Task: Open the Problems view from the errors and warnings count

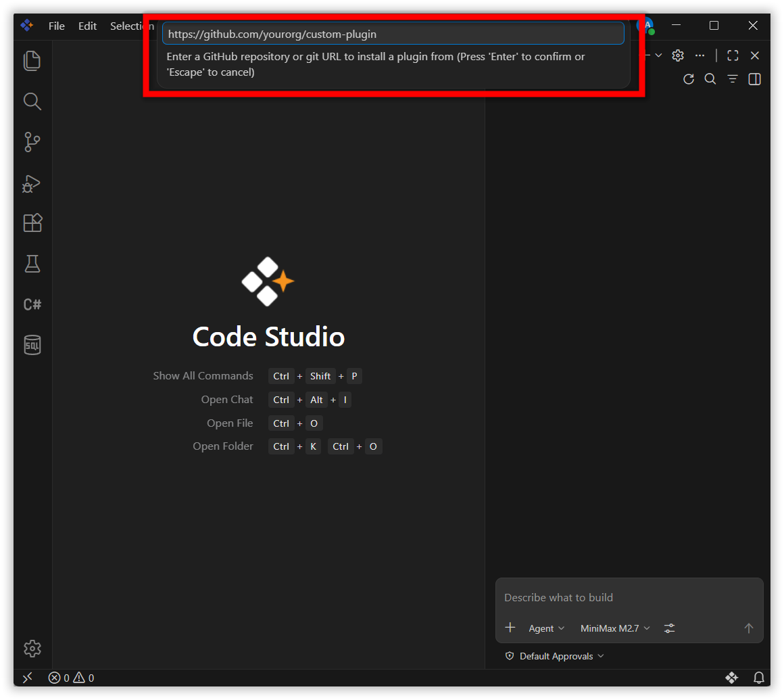Action: tap(71, 678)
